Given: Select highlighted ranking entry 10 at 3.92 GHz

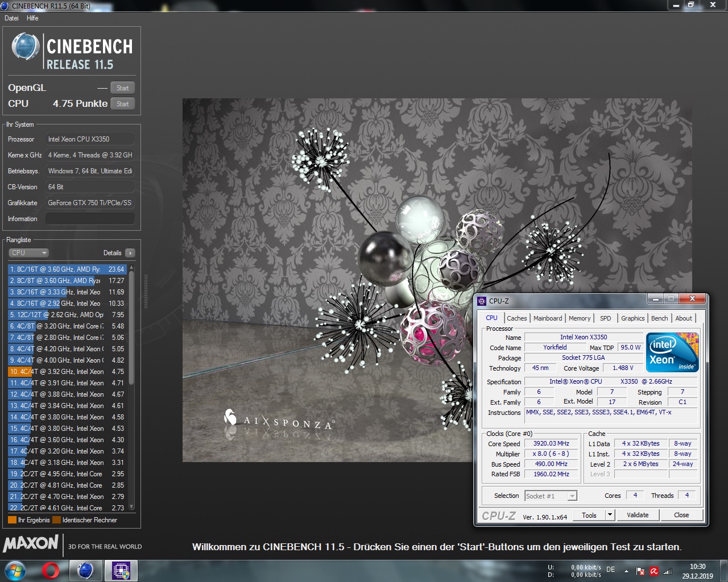Looking at the screenshot, I should pyautogui.click(x=68, y=372).
